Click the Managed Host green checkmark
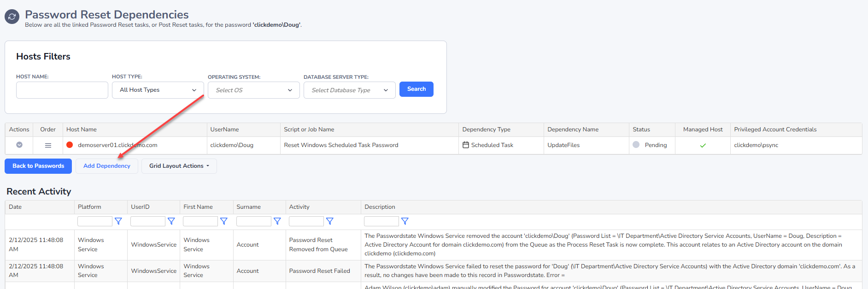 pos(703,145)
